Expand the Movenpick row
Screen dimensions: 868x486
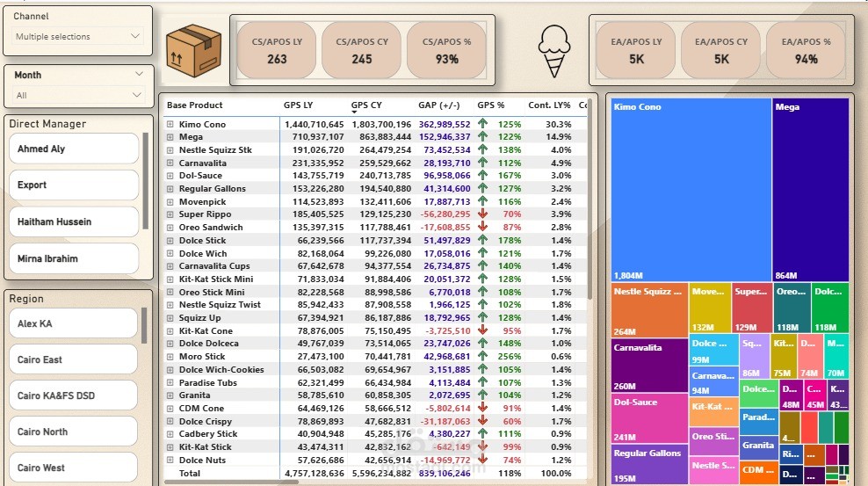pyautogui.click(x=170, y=202)
